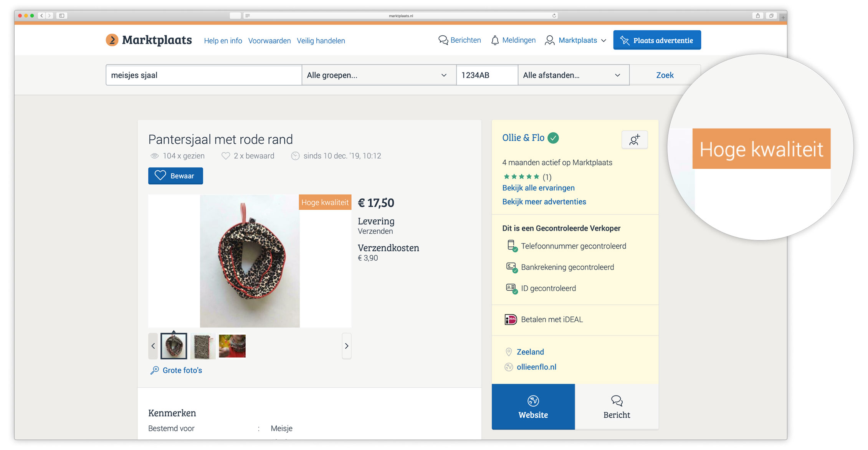The height and width of the screenshot is (450, 868).
Task: Reload page with refresh icon
Action: (x=554, y=16)
